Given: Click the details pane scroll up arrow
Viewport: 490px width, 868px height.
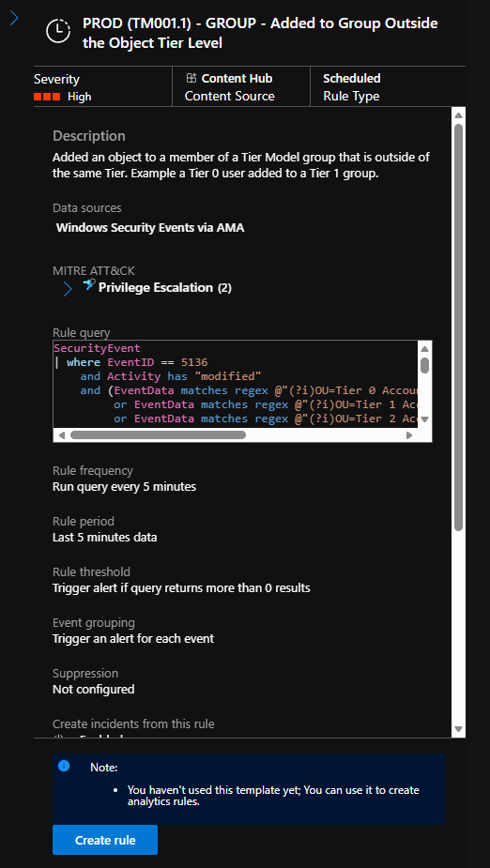Looking at the screenshot, I should click(458, 115).
